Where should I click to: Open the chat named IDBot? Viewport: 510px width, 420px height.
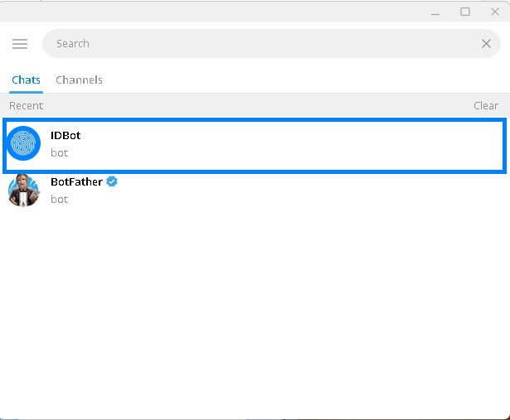click(66, 136)
